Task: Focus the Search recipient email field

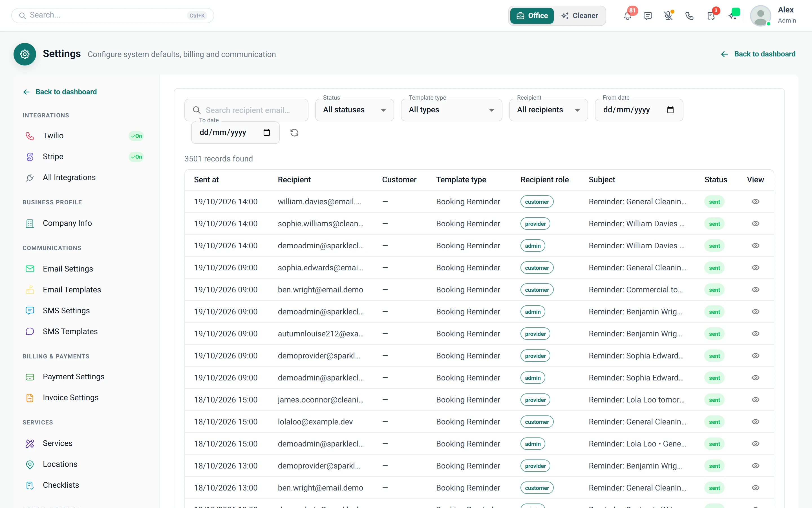Action: [x=246, y=110]
